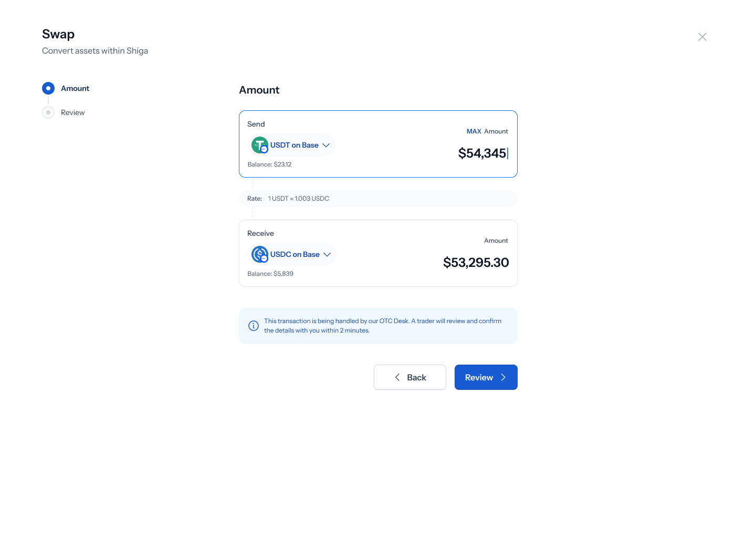Image resolution: width=756 pixels, height=538 pixels.
Task: Click the OTC Desk notice text
Action: coord(383,326)
